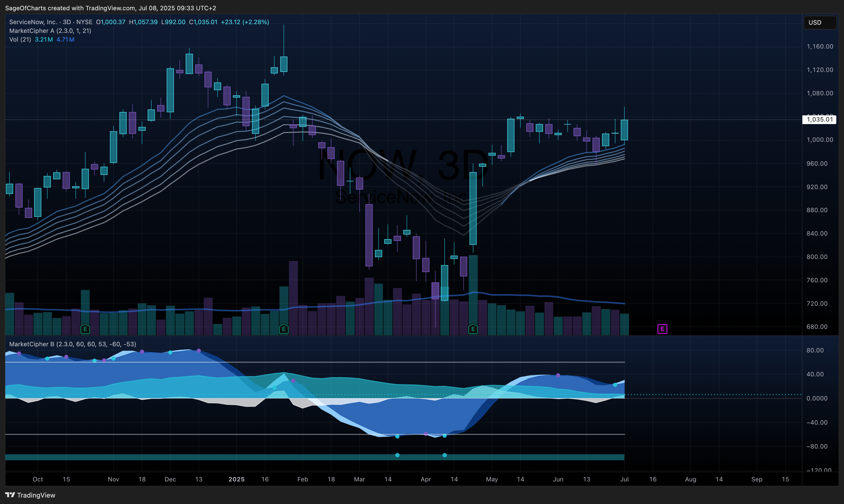Open the USD currency selector
The image size is (844, 504).
820,22
